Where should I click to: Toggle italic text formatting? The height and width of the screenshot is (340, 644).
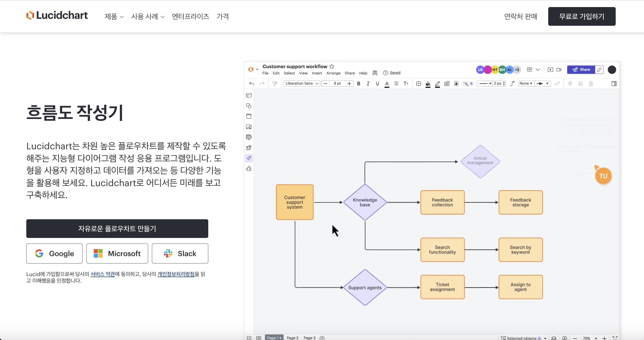pyautogui.click(x=368, y=84)
